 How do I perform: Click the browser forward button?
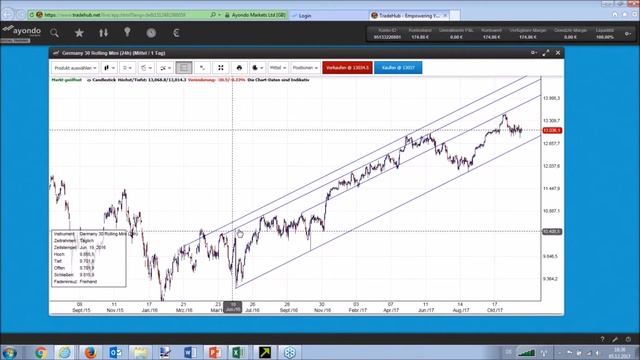click(x=21, y=15)
